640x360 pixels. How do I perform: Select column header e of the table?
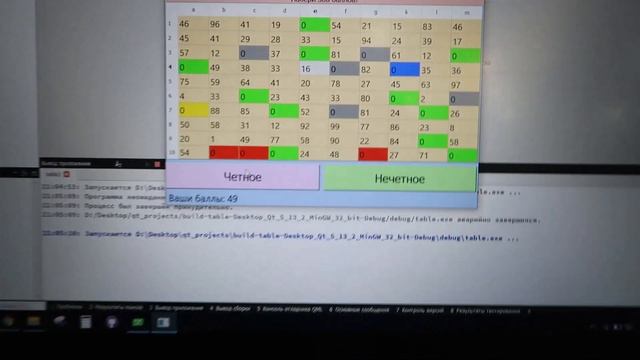tap(314, 12)
